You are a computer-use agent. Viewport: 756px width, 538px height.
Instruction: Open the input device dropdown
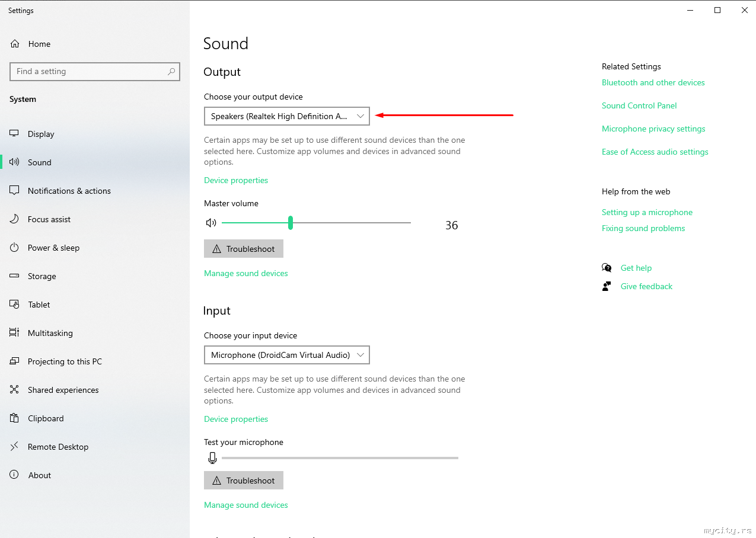286,355
